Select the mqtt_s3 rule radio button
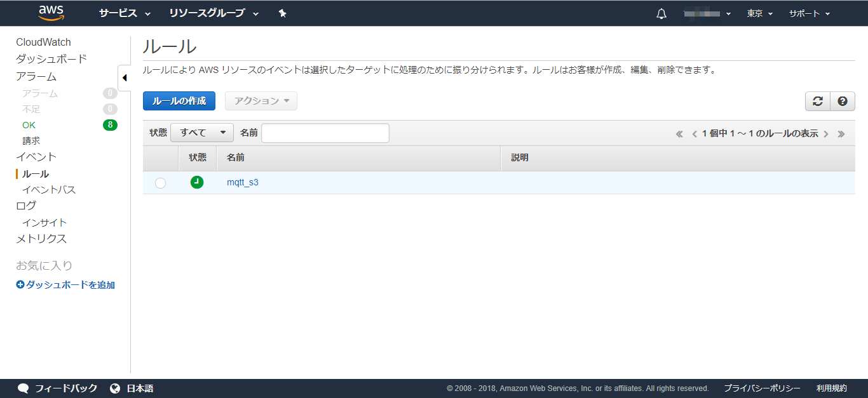 tap(161, 183)
